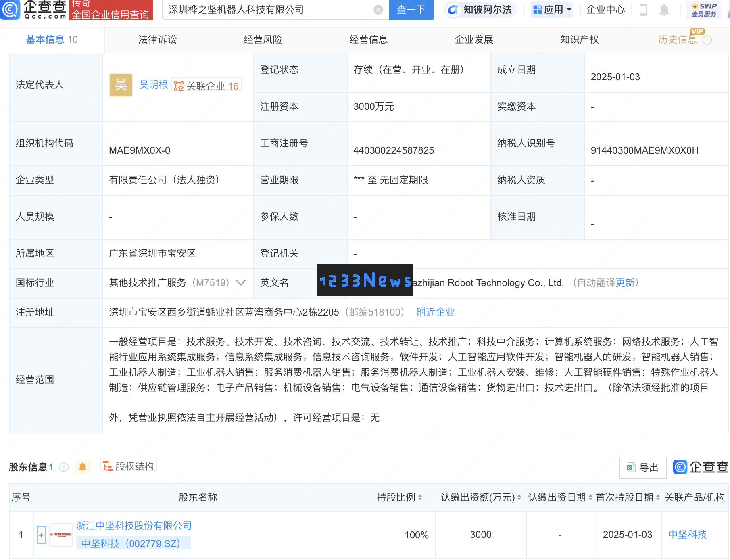Open legal representative 吴明根 avatar
The width and height of the screenshot is (730, 560).
coord(121,85)
